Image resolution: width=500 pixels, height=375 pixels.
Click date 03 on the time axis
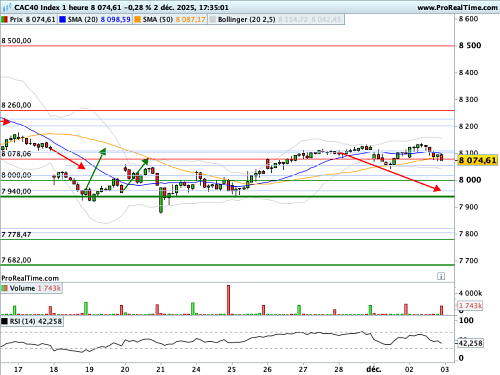[445, 369]
